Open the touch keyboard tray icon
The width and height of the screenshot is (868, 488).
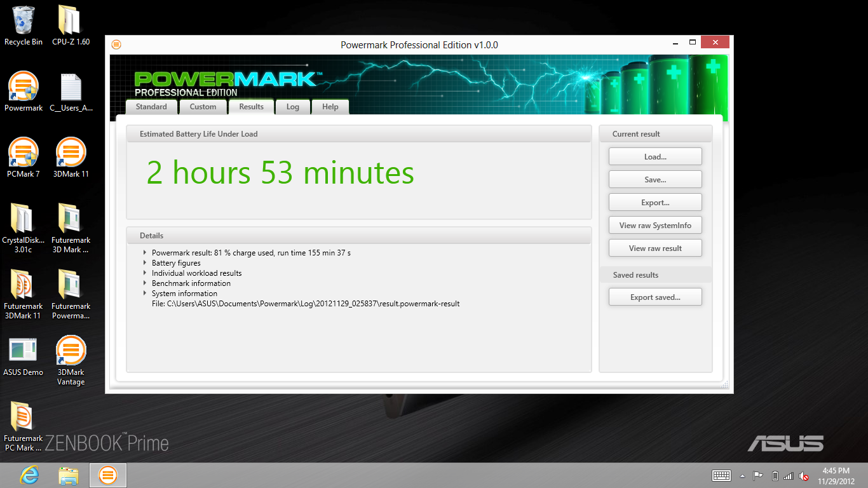[x=721, y=475]
